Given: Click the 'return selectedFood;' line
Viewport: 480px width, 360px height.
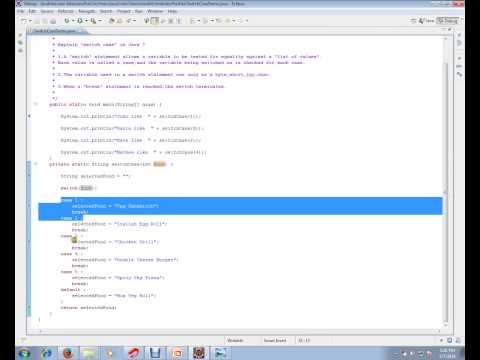Looking at the screenshot, I should click(x=88, y=308).
